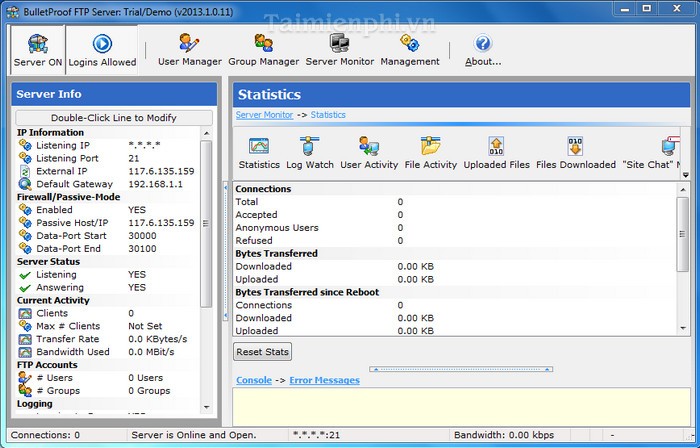Show the Uploaded Files list
Image resolution: width=700 pixels, height=448 pixels.
coord(496,153)
